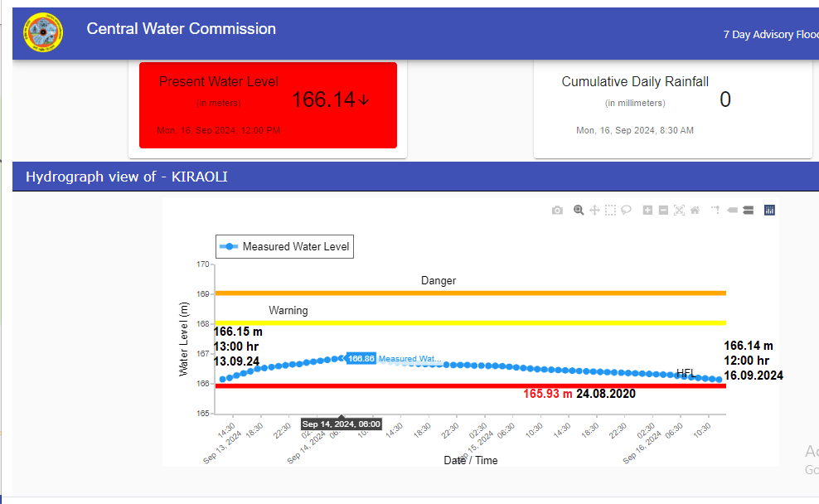The image size is (819, 504).
Task: Click the Zoom Out minus icon
Action: (x=663, y=211)
